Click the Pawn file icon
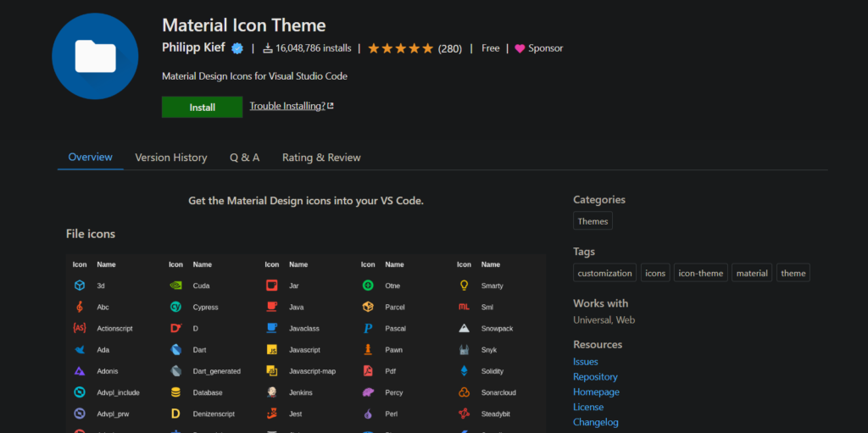 (x=368, y=350)
